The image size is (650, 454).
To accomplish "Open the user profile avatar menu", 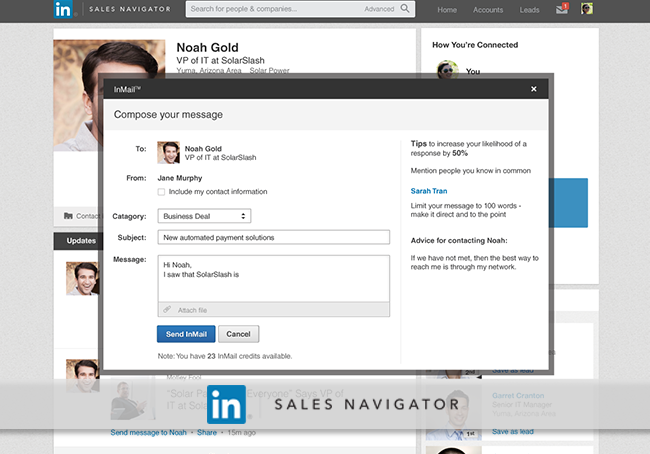I will pyautogui.click(x=587, y=10).
